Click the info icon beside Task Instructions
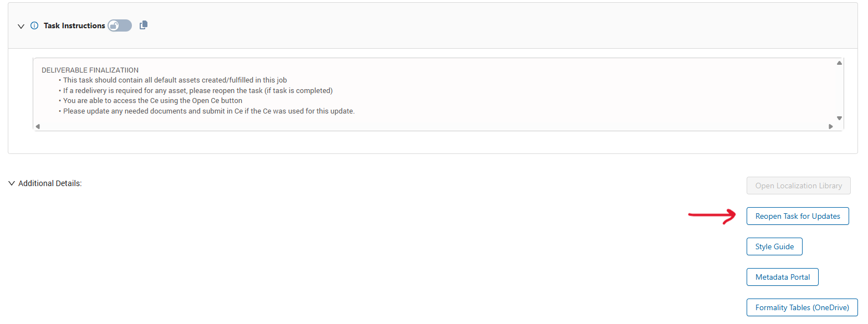868x324 pixels. coord(34,25)
